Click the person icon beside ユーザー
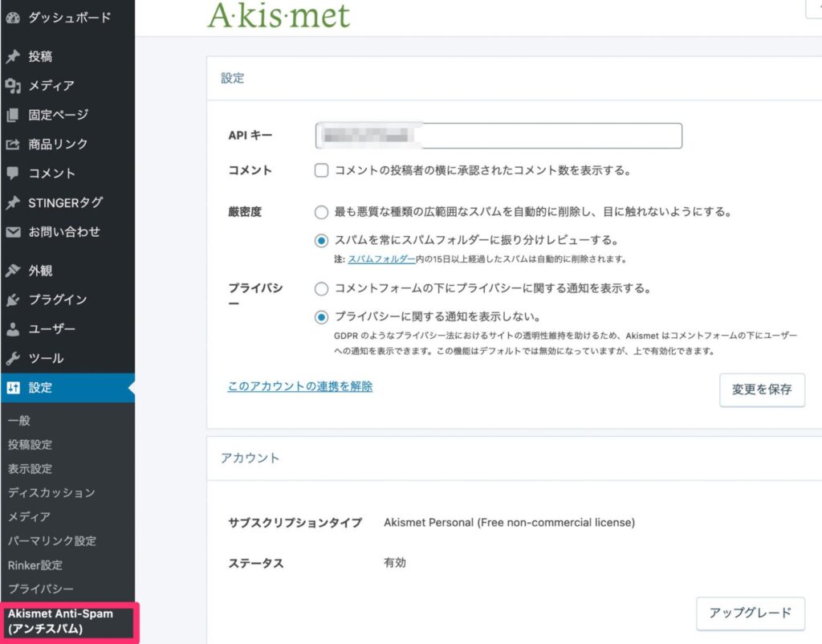This screenshot has height=644, width=822. [13, 328]
